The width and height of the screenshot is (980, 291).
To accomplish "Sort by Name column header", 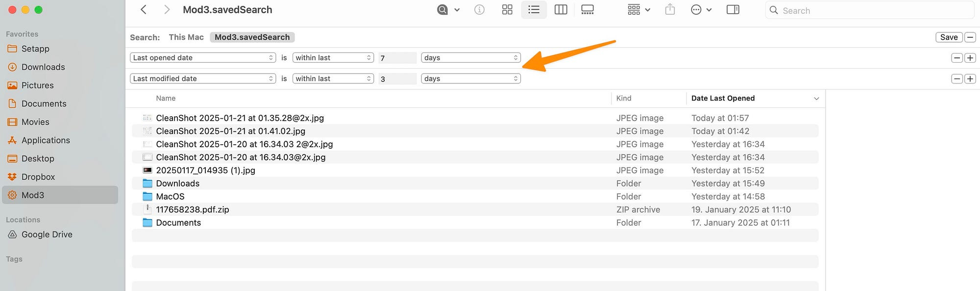I will pos(166,99).
